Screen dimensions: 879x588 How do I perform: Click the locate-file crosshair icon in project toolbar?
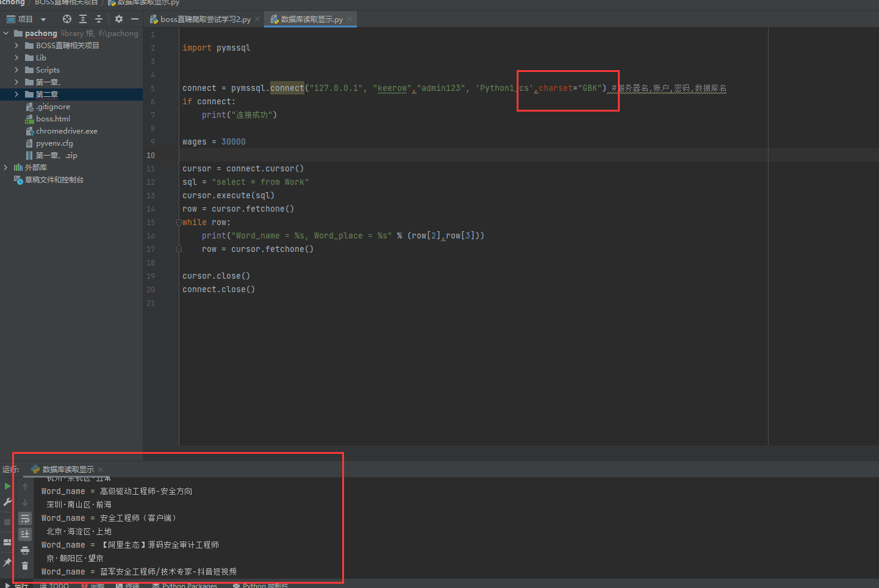[67, 19]
